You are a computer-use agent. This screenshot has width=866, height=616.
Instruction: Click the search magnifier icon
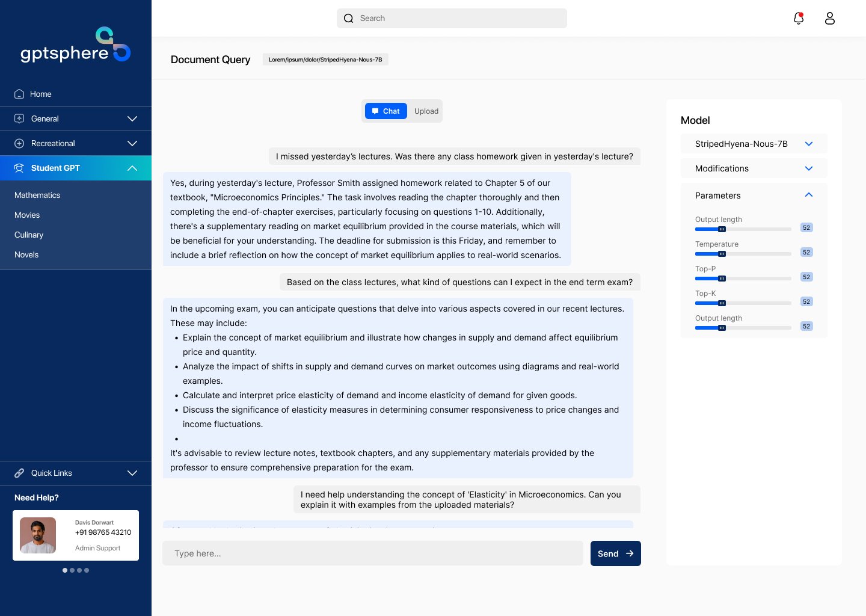[x=348, y=18]
